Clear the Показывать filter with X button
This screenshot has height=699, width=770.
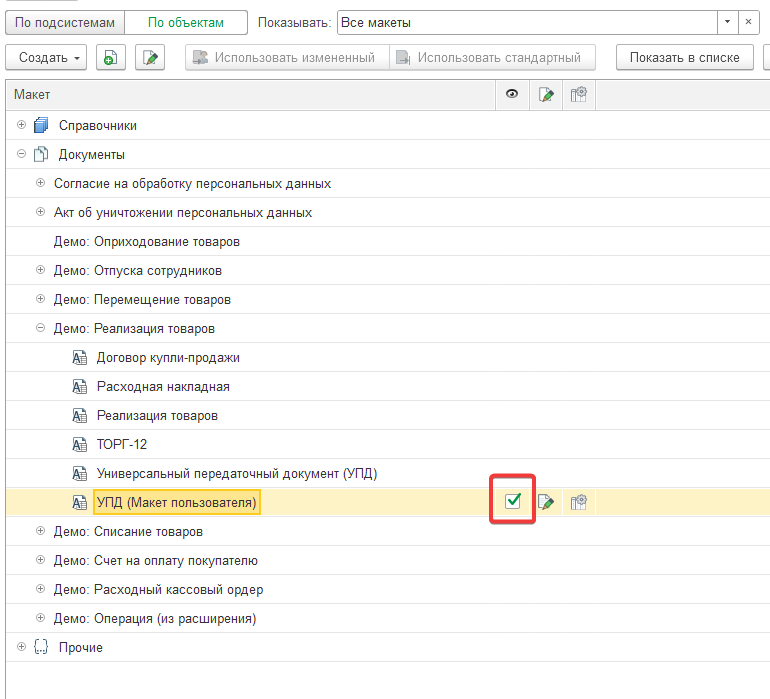[x=747, y=22]
